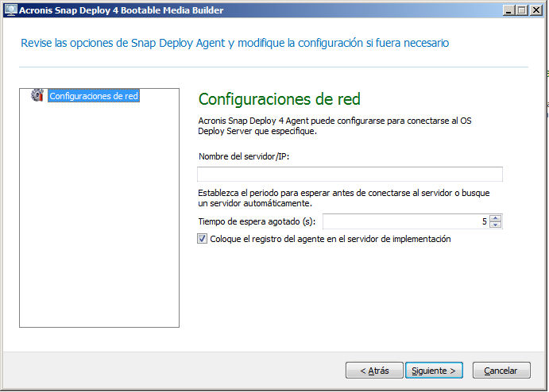The width and height of the screenshot is (549, 392).
Task: Click the Tiempo de espera agotado value field
Action: 406,221
